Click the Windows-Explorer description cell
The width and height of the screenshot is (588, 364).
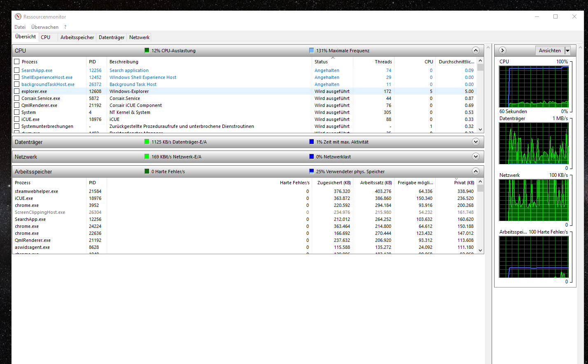[x=129, y=91]
